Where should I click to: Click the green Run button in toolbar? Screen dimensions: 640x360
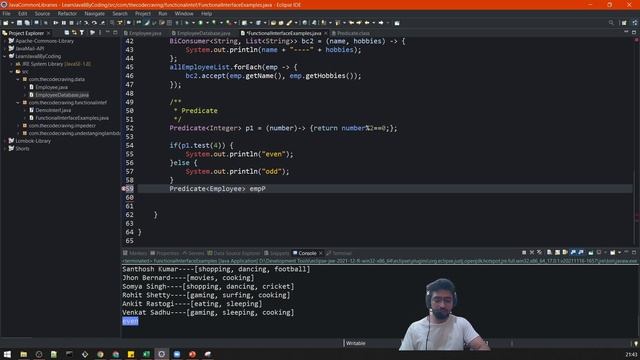200,23
